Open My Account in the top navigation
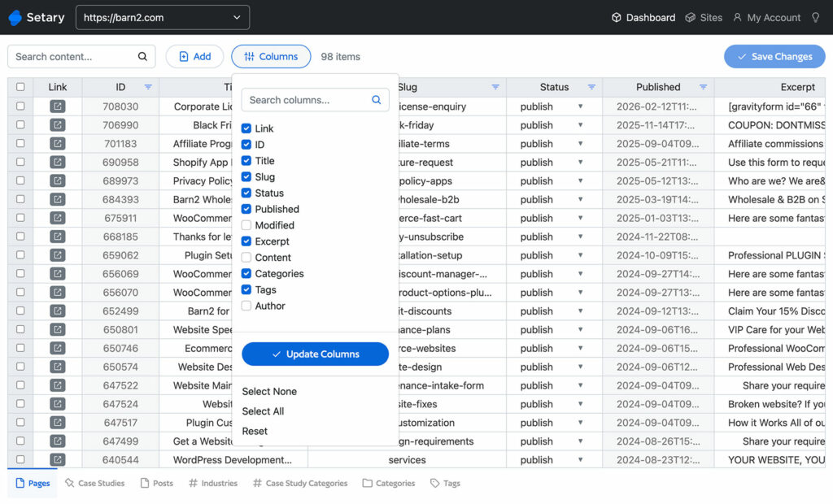The width and height of the screenshot is (833, 504). 766,18
